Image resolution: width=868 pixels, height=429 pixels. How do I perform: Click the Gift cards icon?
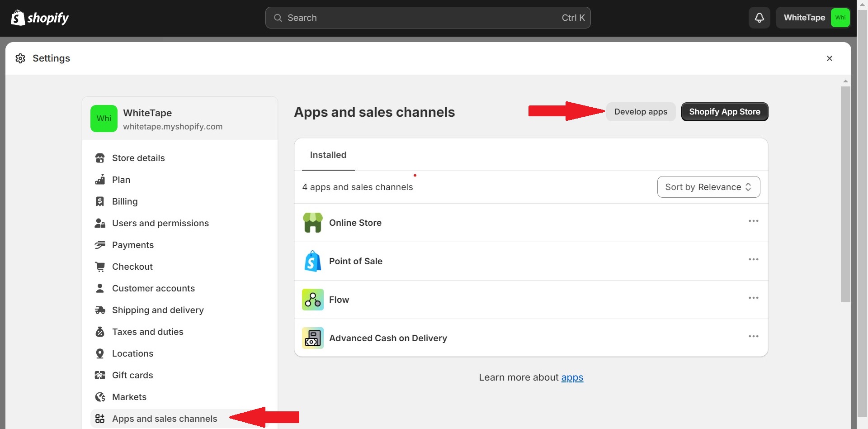click(100, 375)
